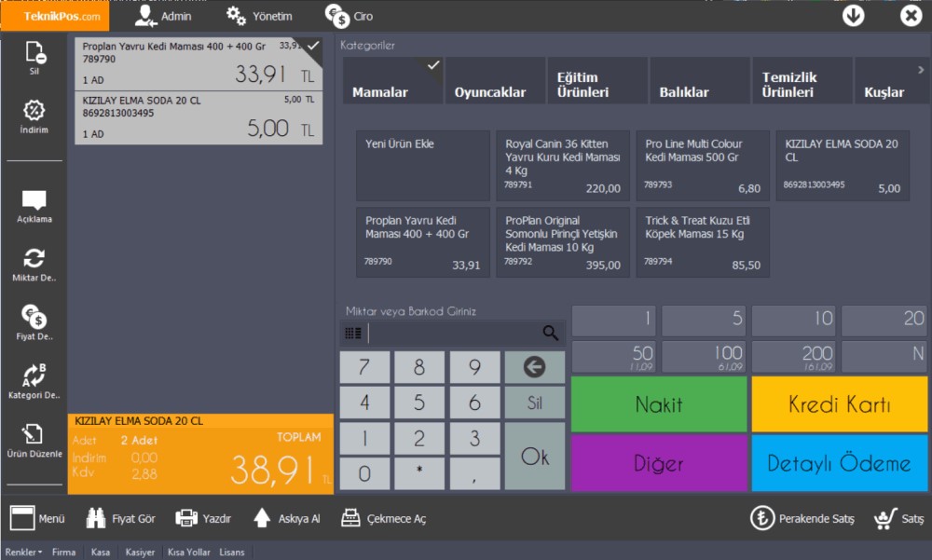
Task: Tap the 0 key on the keypad
Action: pos(364,473)
